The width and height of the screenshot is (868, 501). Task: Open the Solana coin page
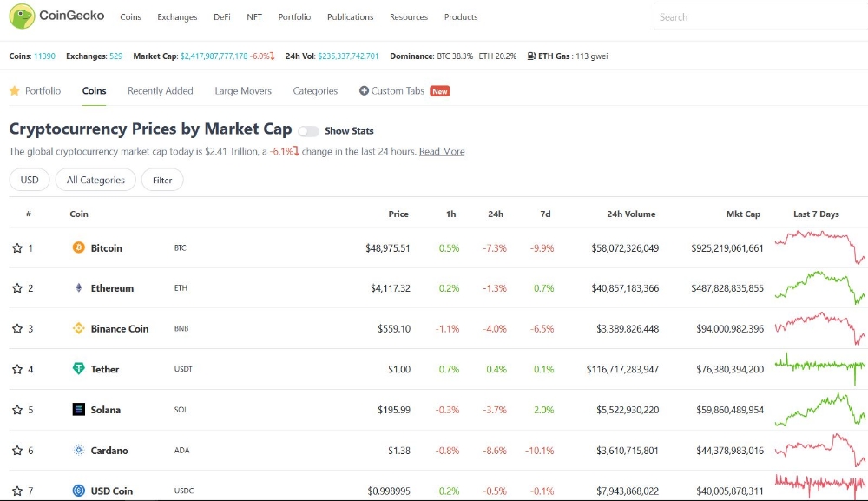point(106,410)
